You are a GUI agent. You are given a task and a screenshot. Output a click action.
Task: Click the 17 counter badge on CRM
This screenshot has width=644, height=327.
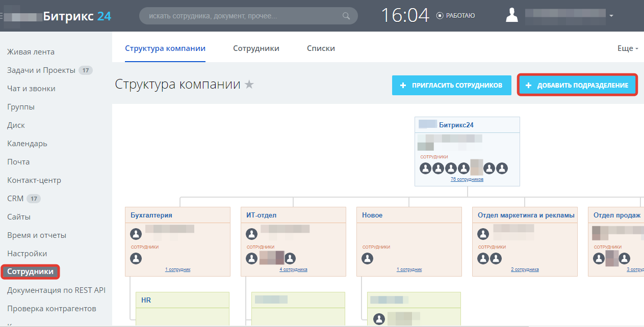click(34, 199)
